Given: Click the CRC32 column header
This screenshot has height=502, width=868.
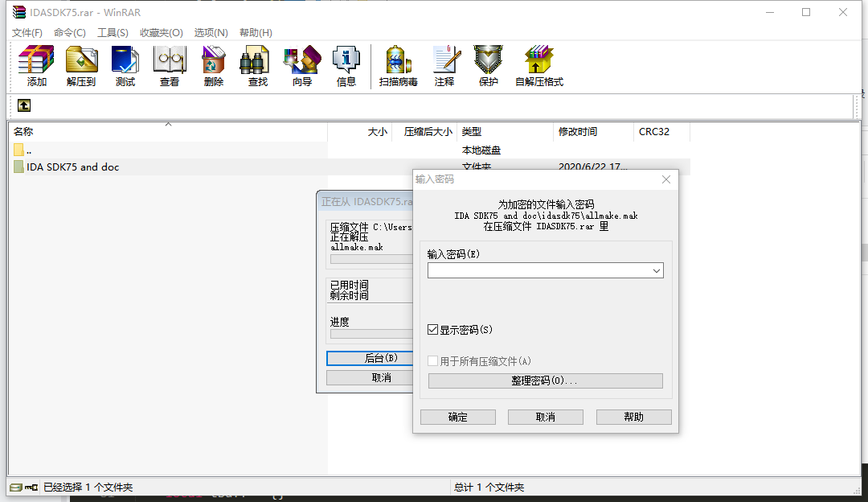Looking at the screenshot, I should 661,131.
